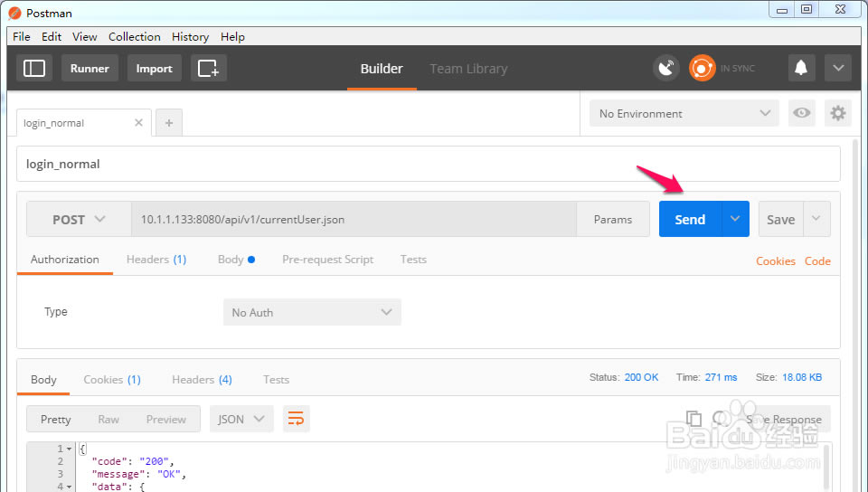Expand the No Auth type dropdown

pyautogui.click(x=311, y=312)
